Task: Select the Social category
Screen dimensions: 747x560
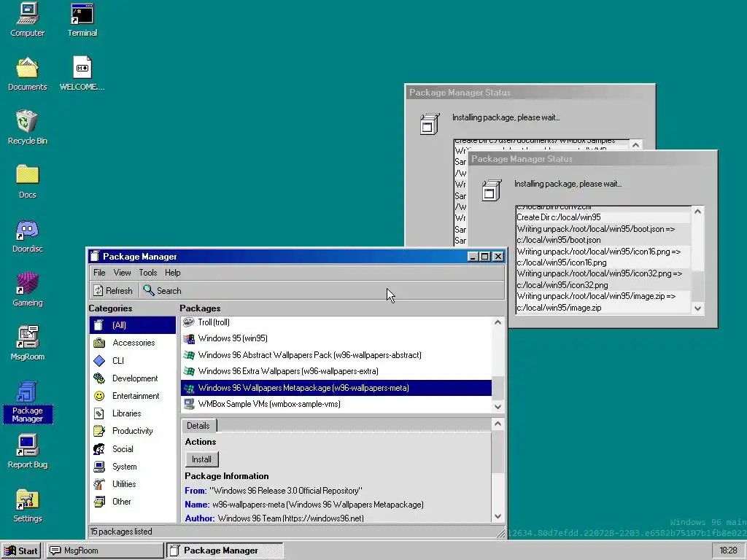Action: tap(133, 448)
